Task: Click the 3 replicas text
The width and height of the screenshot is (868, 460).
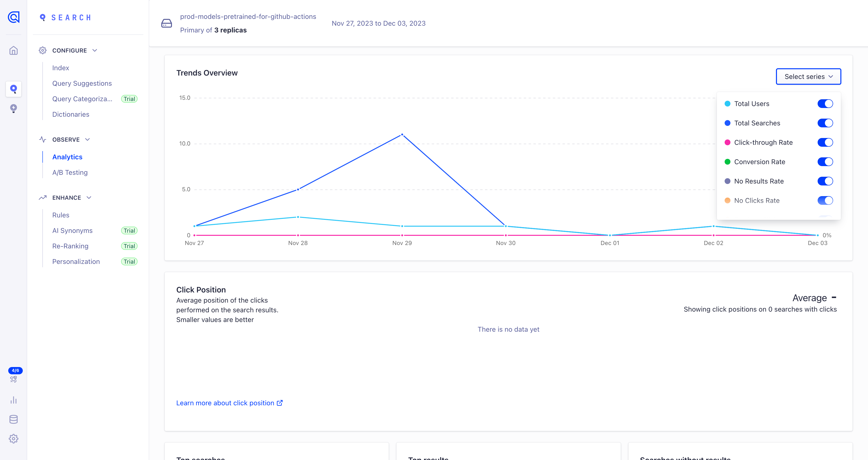Action: pyautogui.click(x=231, y=30)
